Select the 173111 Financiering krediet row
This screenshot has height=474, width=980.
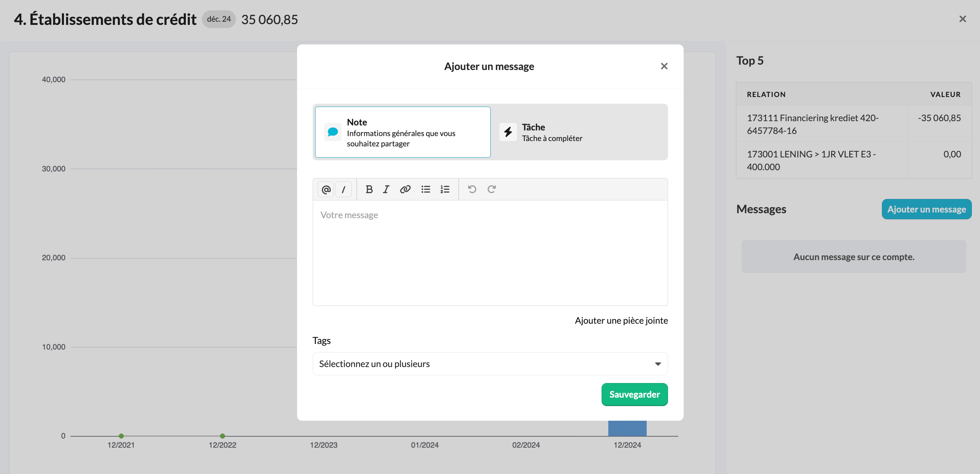[854, 124]
